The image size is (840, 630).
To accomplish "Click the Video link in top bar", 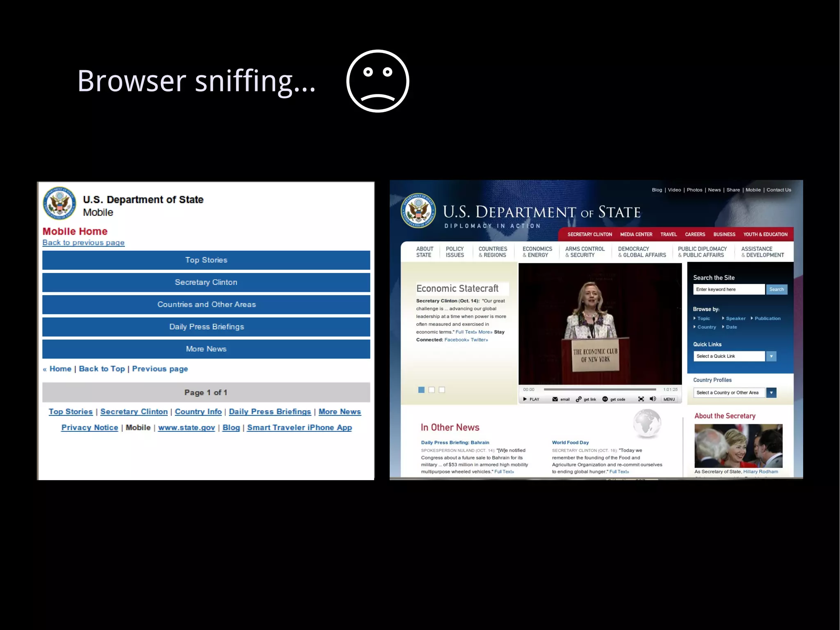I will 674,190.
